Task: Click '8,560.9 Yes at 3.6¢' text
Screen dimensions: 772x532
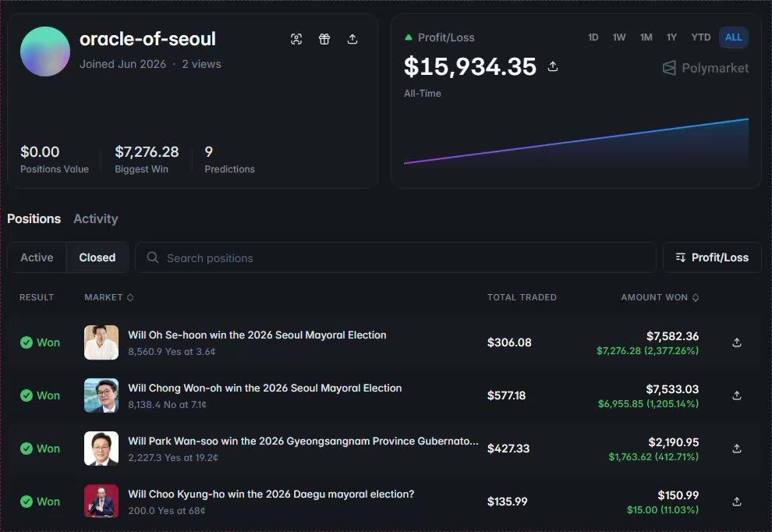Action: (172, 352)
